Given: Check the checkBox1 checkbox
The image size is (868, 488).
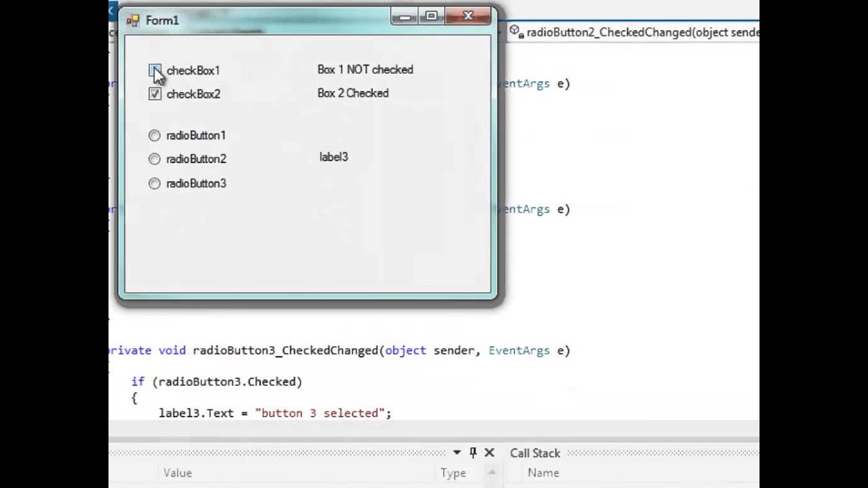Looking at the screenshot, I should [155, 70].
